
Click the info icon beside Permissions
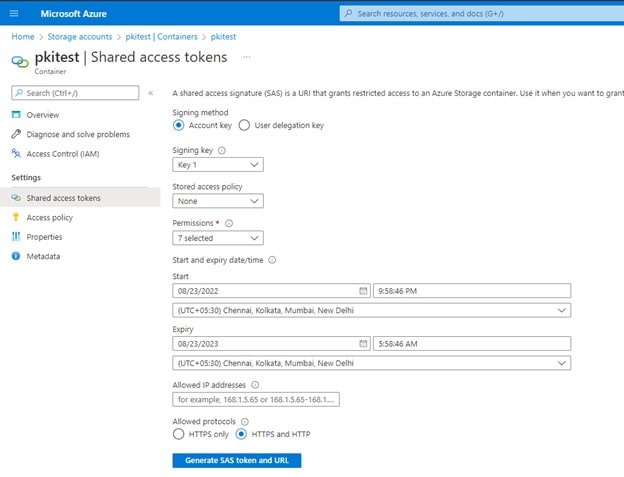click(x=229, y=223)
